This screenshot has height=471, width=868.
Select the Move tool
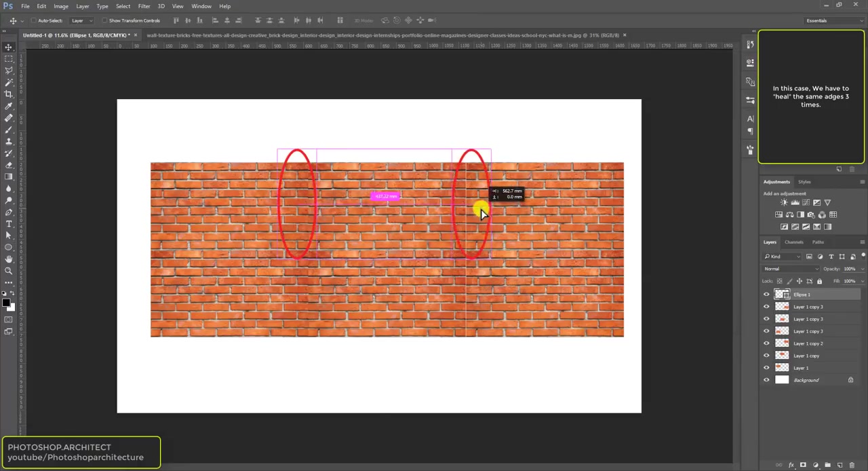coord(9,48)
